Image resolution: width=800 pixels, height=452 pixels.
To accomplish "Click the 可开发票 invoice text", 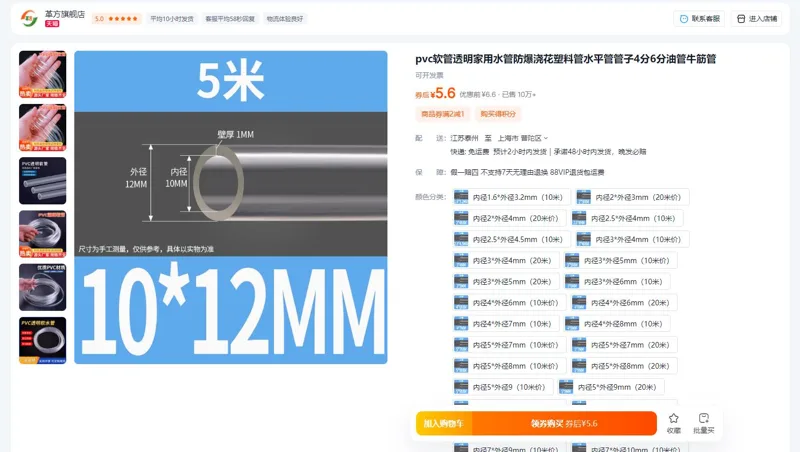I will 429,76.
